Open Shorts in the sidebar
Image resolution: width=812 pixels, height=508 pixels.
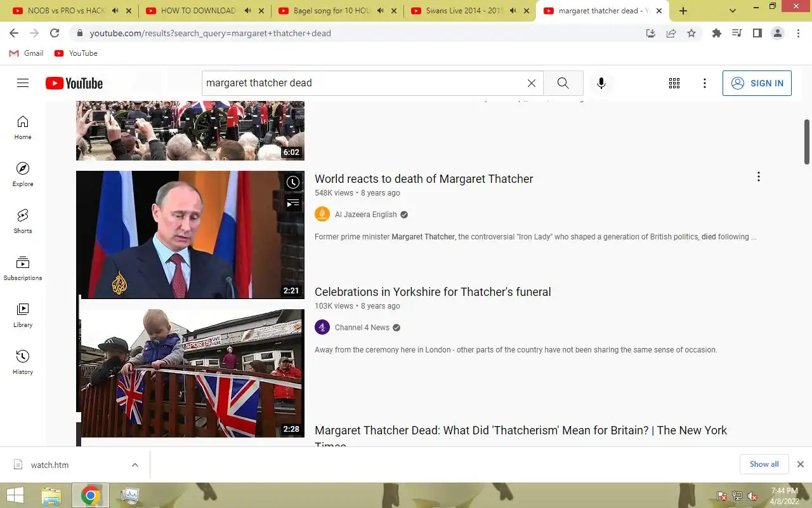pos(23,222)
